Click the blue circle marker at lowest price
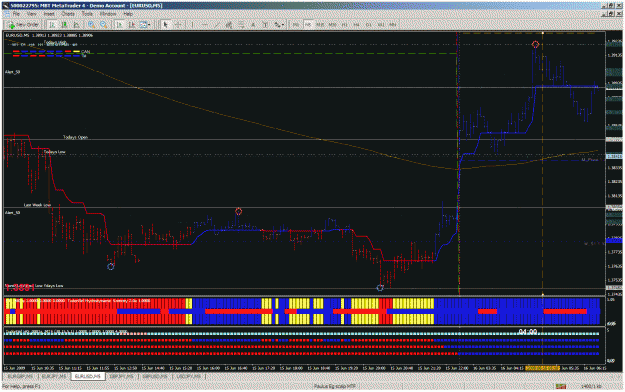 [x=380, y=288]
